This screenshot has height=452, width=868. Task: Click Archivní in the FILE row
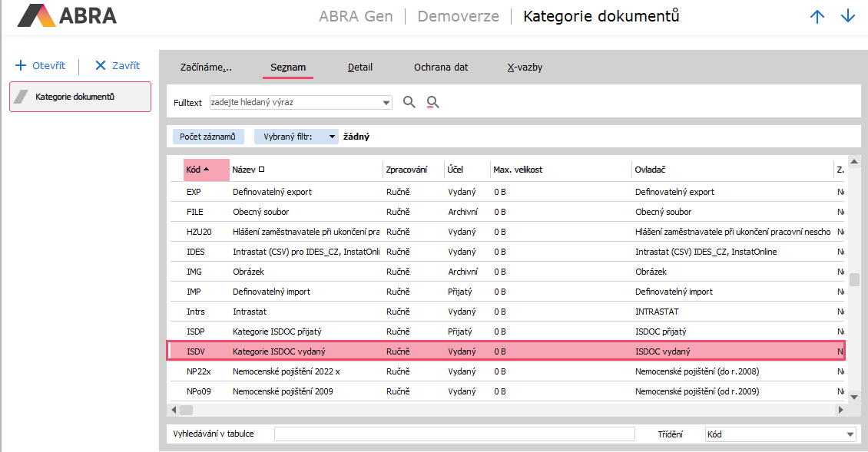(x=462, y=212)
